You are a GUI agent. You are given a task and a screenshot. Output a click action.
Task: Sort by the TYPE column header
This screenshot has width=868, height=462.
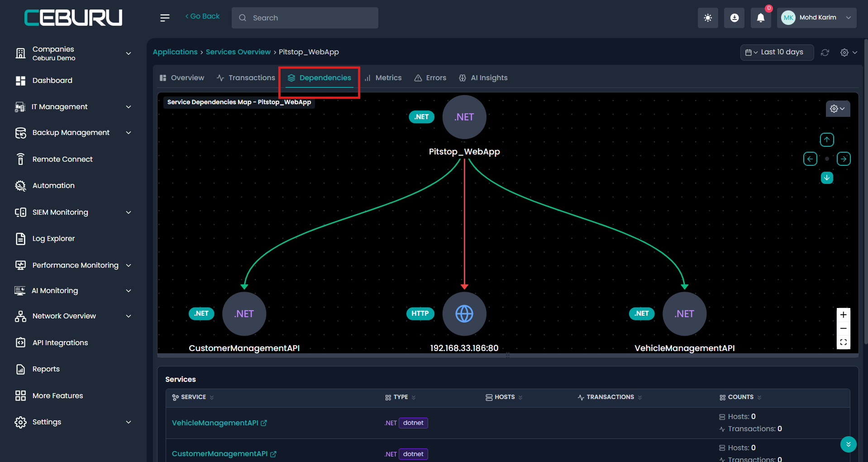401,397
